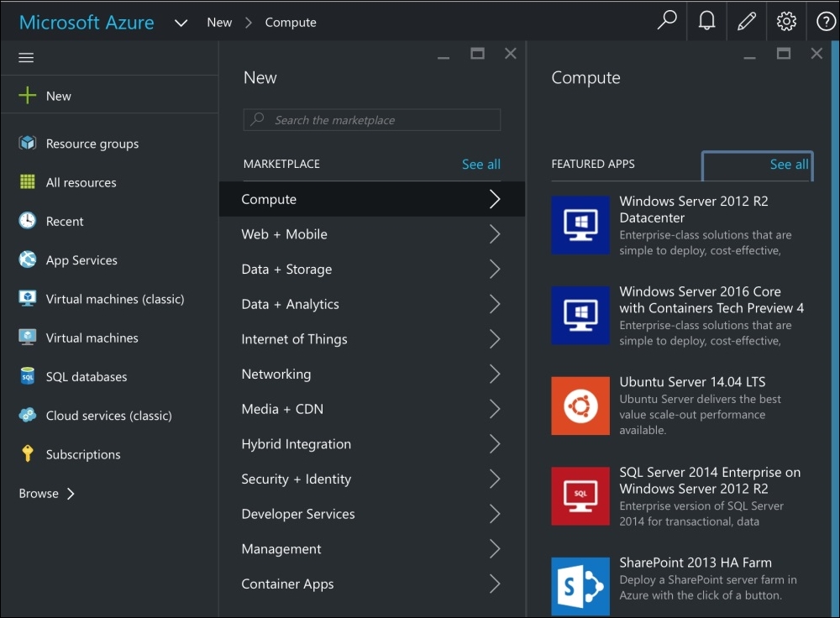Screen dimensions: 840x618
Task: Open Subscriptions from sidebar
Action: pos(83,454)
